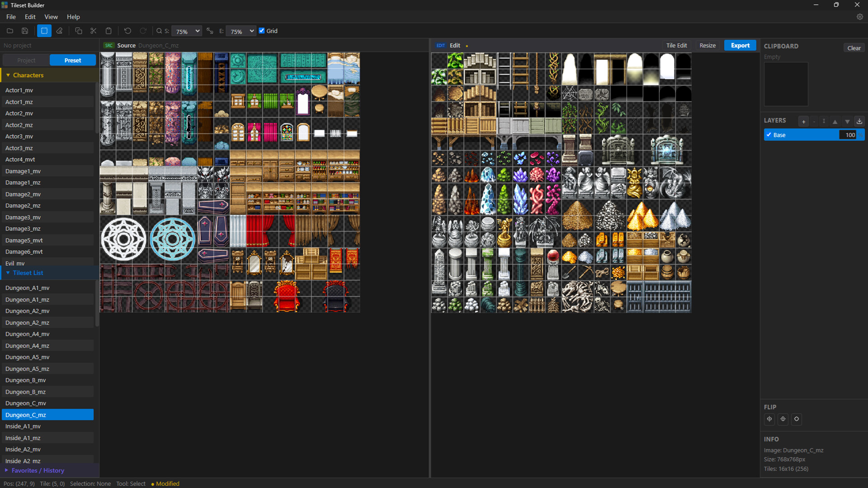Switch to the Preset tab
Viewport: 868px width, 488px height.
(73, 60)
